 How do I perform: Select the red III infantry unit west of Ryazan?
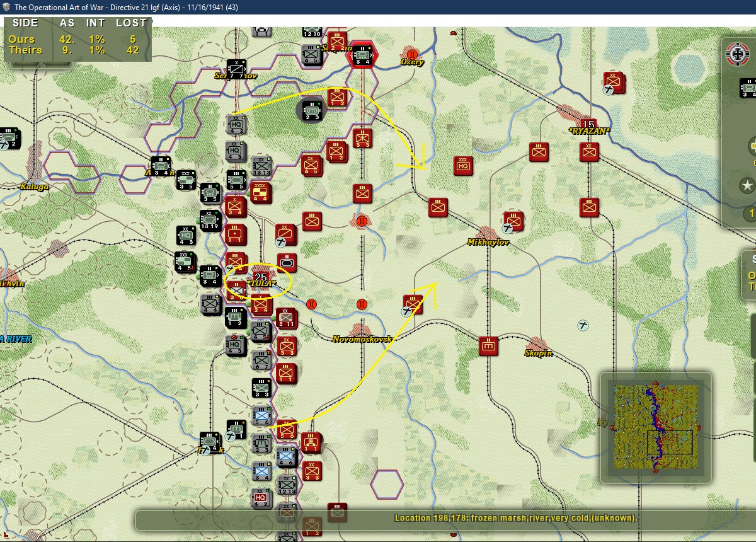(539, 152)
